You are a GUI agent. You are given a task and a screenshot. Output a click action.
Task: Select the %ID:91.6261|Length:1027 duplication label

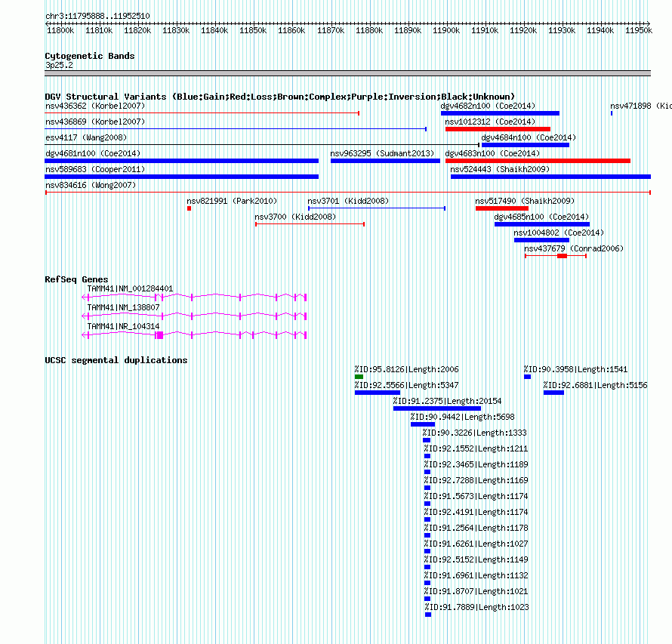(476, 544)
